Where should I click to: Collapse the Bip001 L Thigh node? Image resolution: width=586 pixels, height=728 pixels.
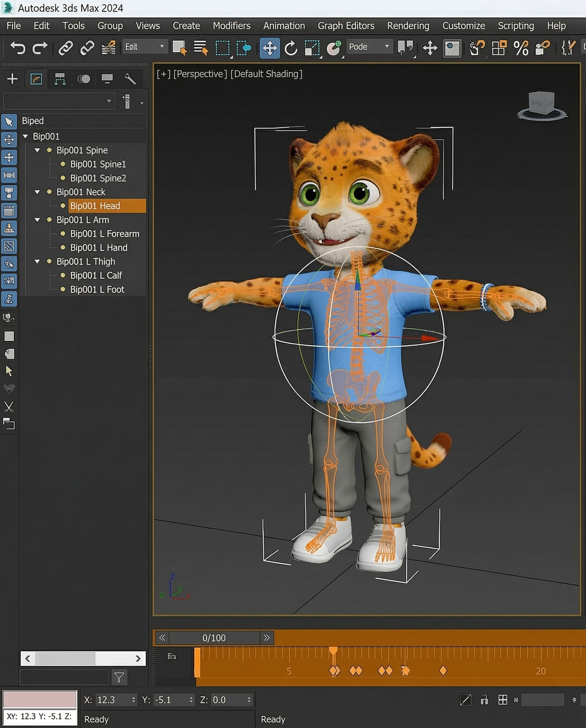tap(38, 262)
